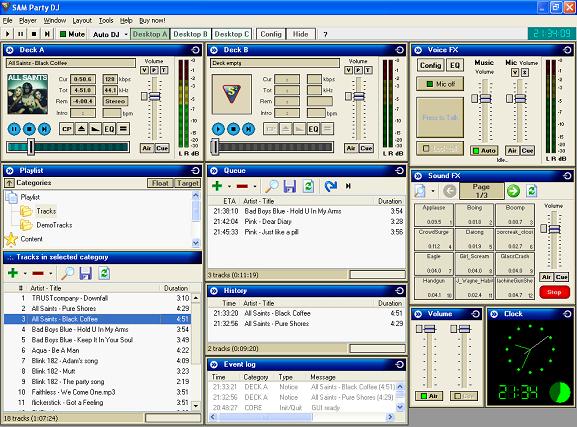Click the red minus icon in Queue
Screen dimensions: 577x427
(x=242, y=186)
